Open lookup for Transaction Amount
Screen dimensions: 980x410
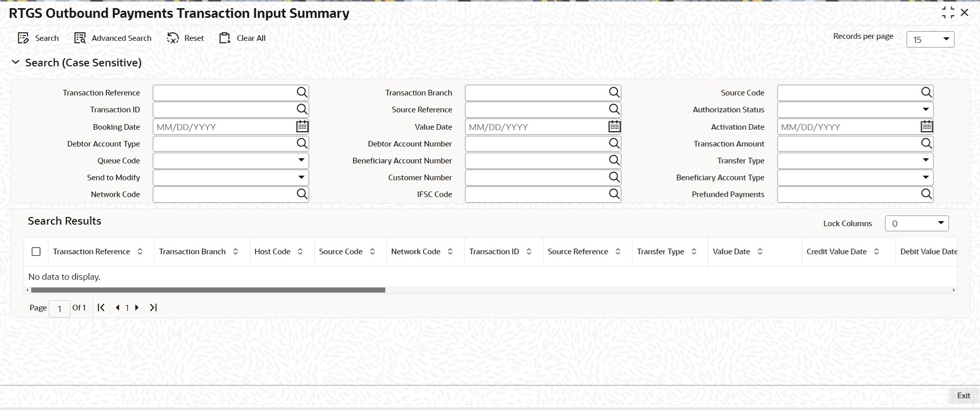click(926, 143)
